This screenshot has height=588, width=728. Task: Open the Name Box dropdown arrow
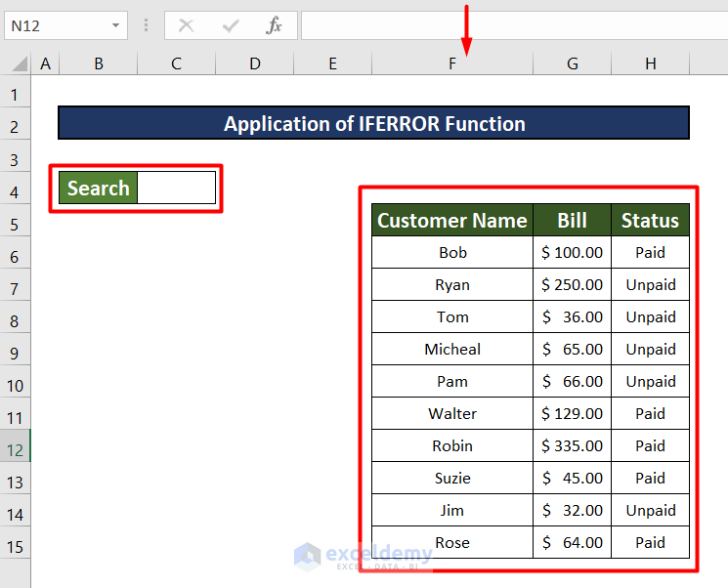click(x=115, y=25)
